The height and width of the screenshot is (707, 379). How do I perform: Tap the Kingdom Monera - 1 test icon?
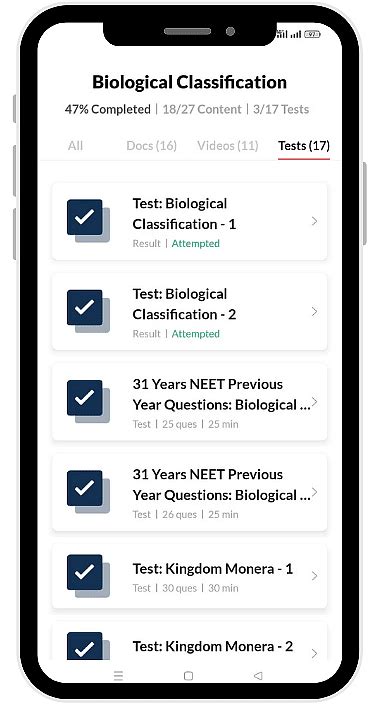pyautogui.click(x=88, y=576)
